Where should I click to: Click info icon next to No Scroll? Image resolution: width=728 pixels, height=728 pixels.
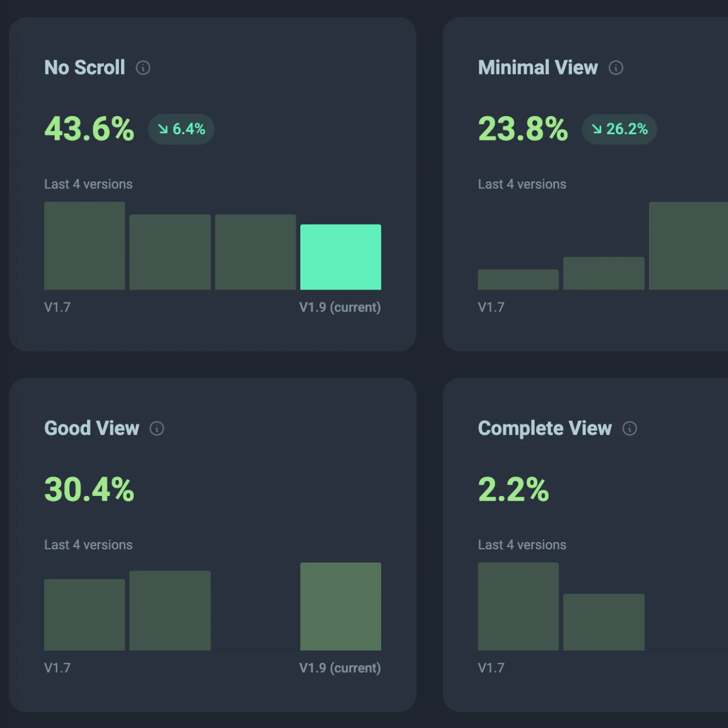point(143,68)
